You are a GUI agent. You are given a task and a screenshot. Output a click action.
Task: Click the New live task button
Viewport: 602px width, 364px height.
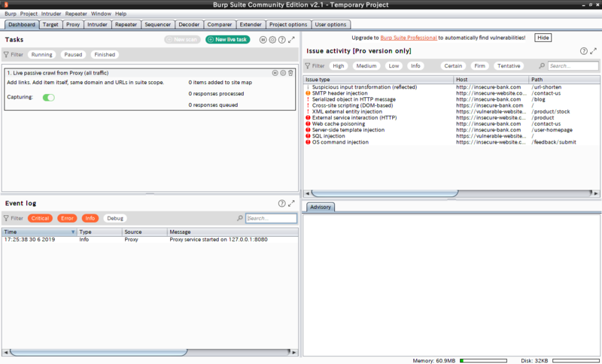pos(228,40)
